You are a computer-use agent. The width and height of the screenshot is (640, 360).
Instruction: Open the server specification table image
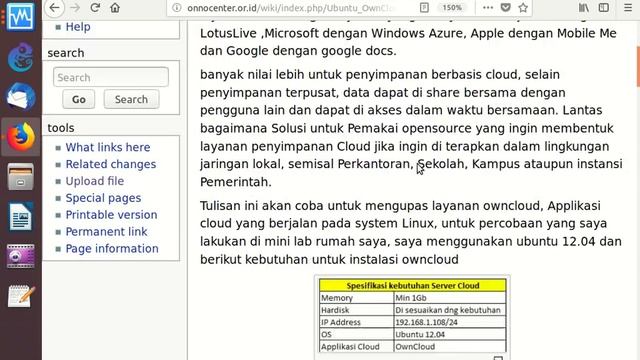pyautogui.click(x=412, y=316)
